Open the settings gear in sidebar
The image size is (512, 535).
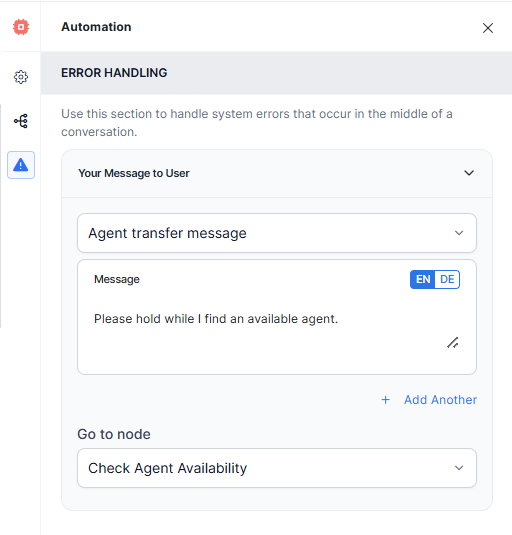(21, 77)
